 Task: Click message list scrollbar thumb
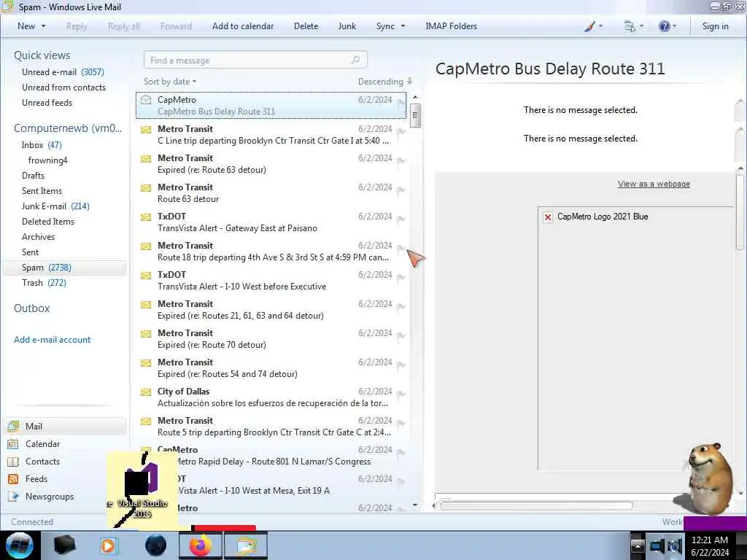(415, 115)
